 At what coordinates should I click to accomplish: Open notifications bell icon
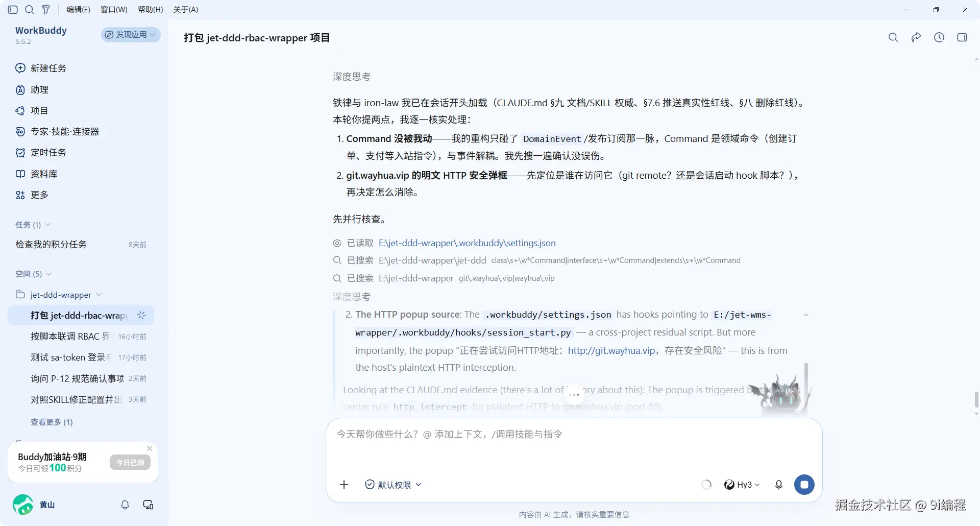coord(125,505)
